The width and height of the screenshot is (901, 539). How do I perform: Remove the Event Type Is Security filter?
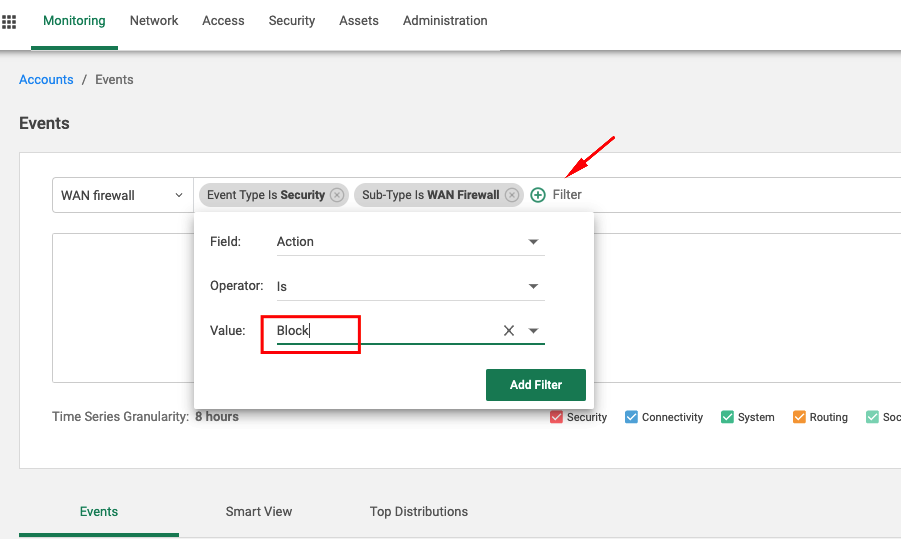pos(337,195)
